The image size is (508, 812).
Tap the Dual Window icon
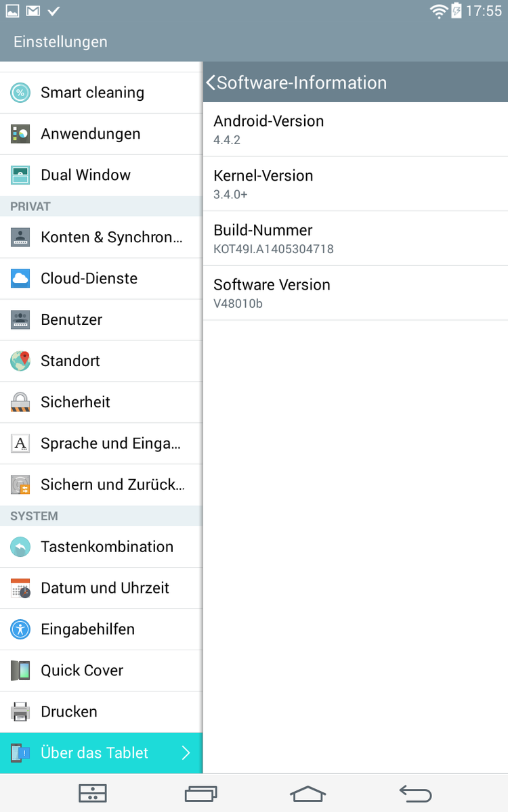20,175
